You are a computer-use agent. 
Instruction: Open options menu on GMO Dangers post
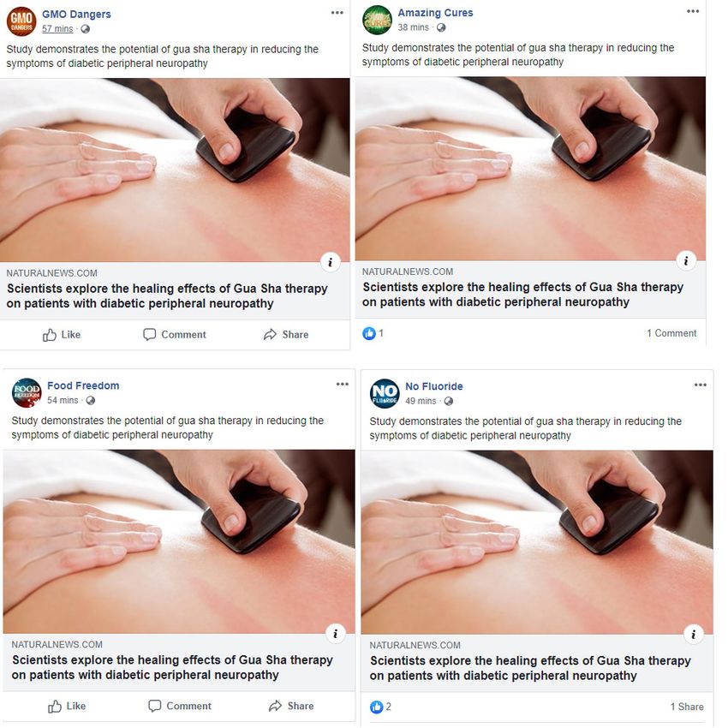coord(337,13)
